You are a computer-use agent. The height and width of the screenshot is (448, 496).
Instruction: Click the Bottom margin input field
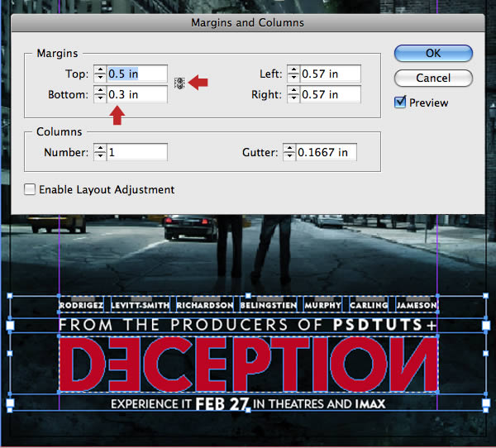(x=137, y=94)
